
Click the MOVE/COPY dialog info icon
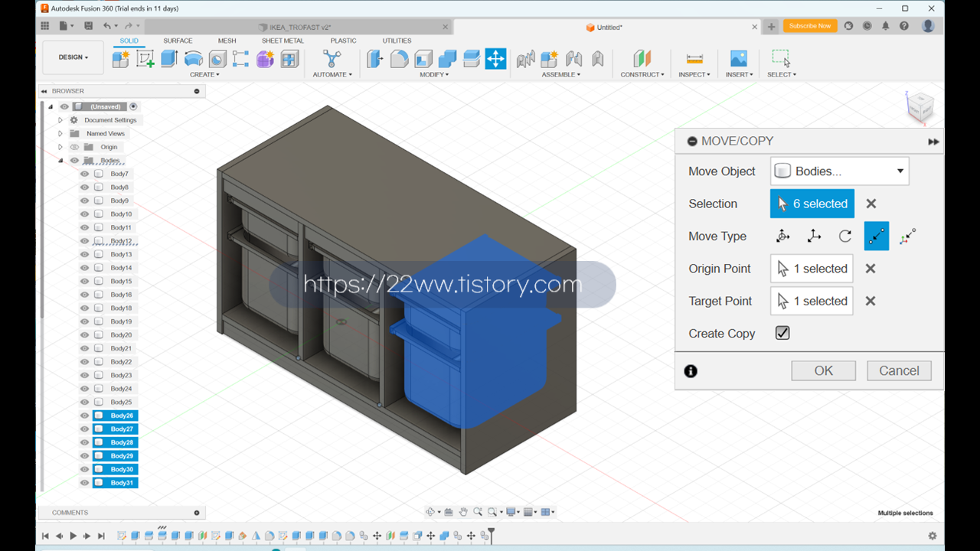[691, 371]
